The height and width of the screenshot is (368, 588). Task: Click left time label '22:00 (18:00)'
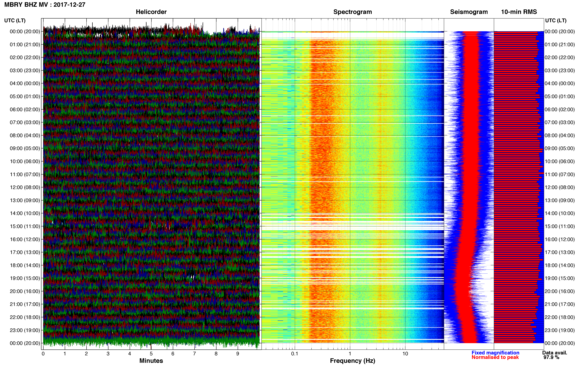pos(25,317)
